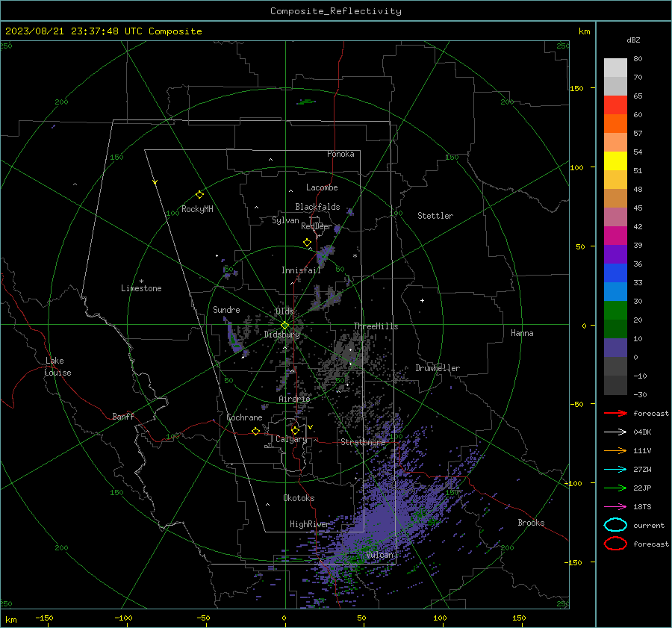Select the 54 dBZ yellow swatch
672x628 pixels.
coord(615,161)
